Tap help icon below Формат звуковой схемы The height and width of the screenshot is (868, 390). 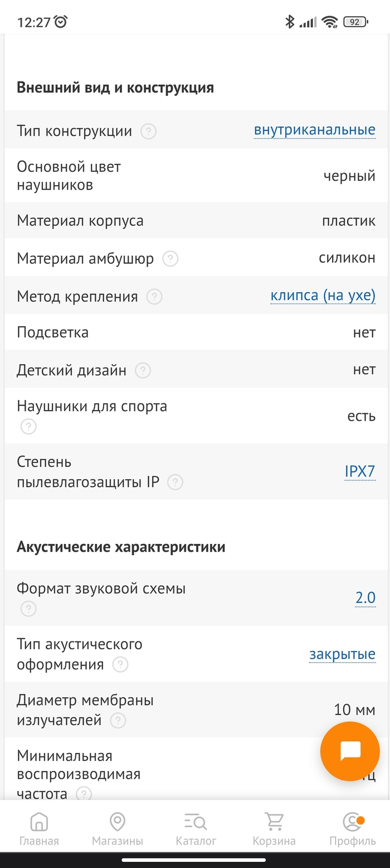[x=28, y=609]
